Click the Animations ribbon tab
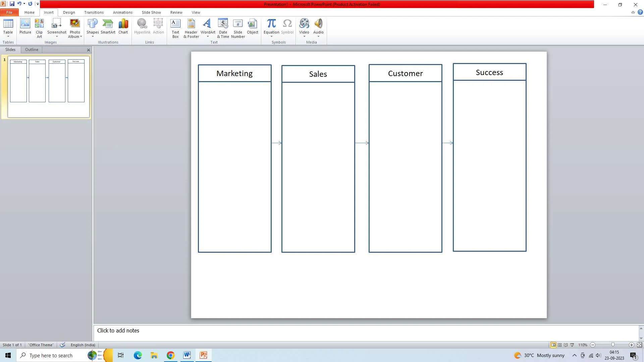The width and height of the screenshot is (644, 362). coord(122,12)
